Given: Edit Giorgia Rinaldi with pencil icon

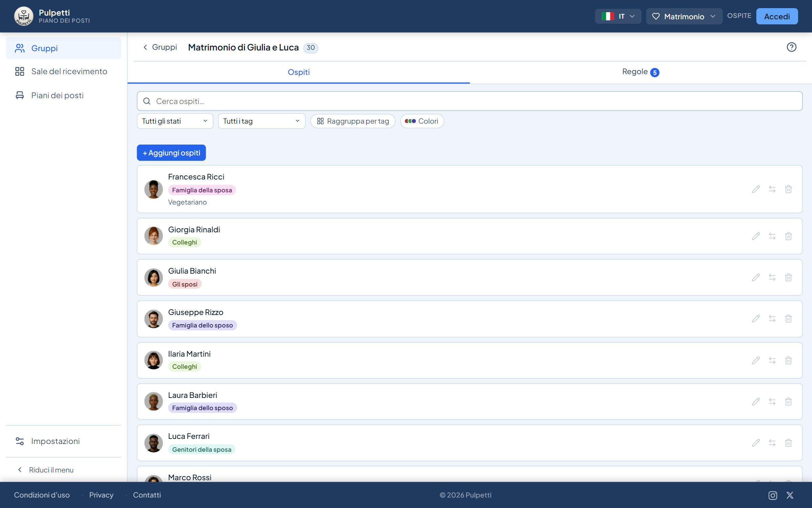Looking at the screenshot, I should click(756, 236).
